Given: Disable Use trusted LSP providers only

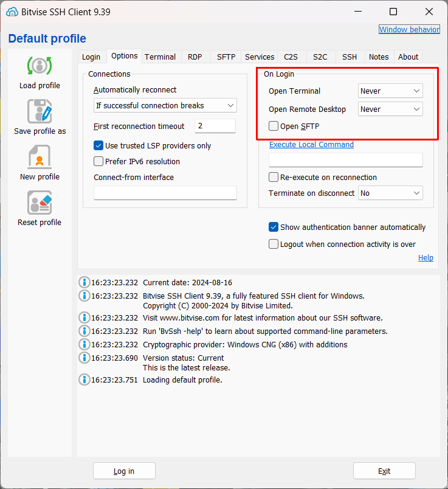Looking at the screenshot, I should point(98,145).
